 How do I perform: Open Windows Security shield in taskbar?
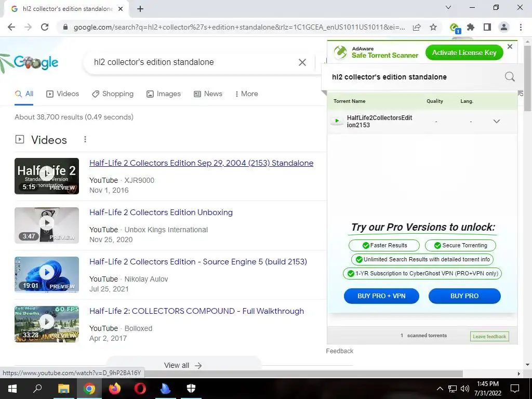click(191, 389)
